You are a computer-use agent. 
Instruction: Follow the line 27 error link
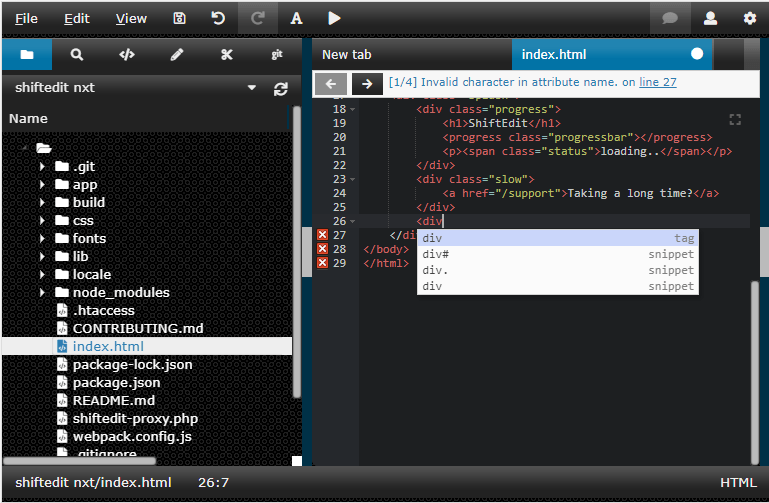click(x=657, y=82)
